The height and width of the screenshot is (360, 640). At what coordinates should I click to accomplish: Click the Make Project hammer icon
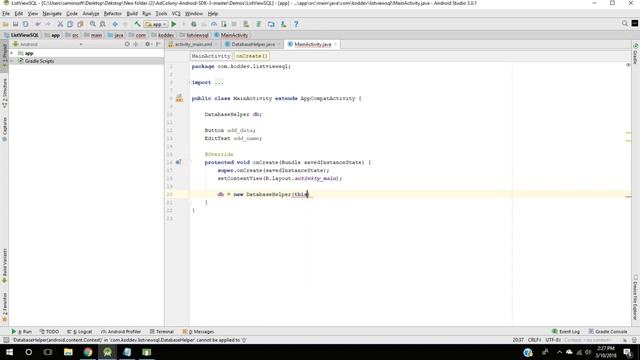pos(138,24)
